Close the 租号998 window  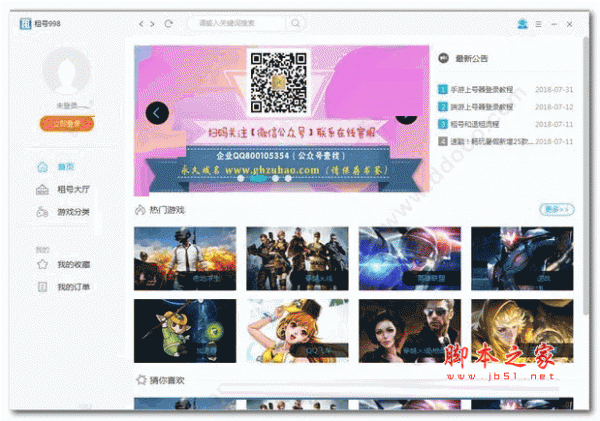pyautogui.click(x=569, y=24)
